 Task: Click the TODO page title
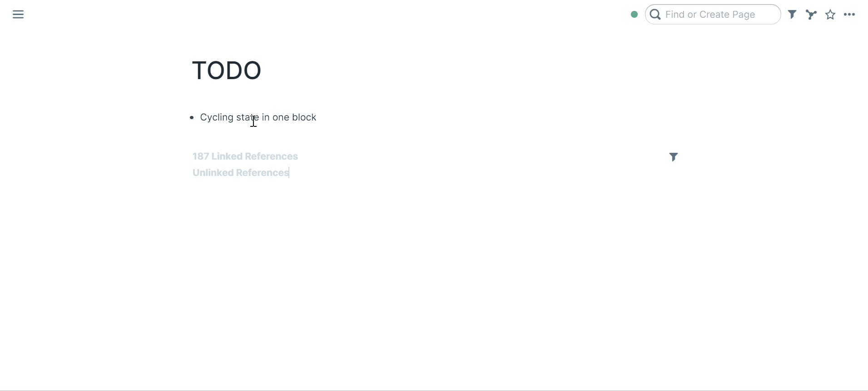click(227, 70)
